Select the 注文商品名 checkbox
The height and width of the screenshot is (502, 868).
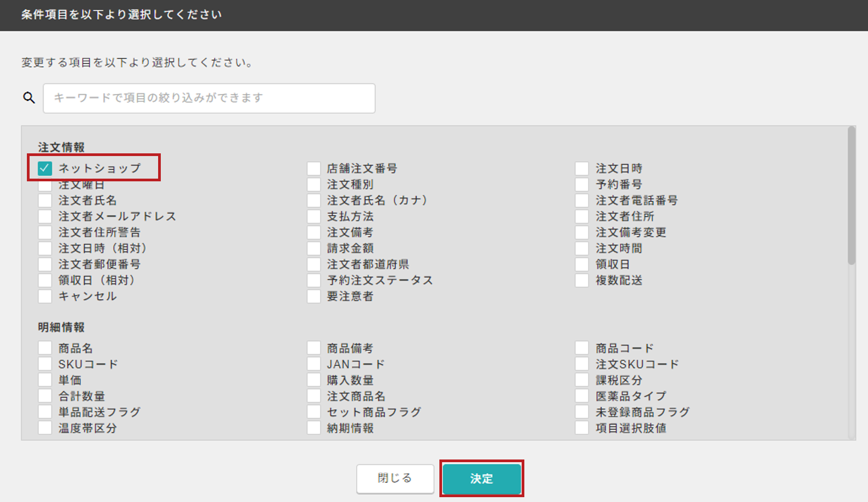pyautogui.click(x=314, y=396)
